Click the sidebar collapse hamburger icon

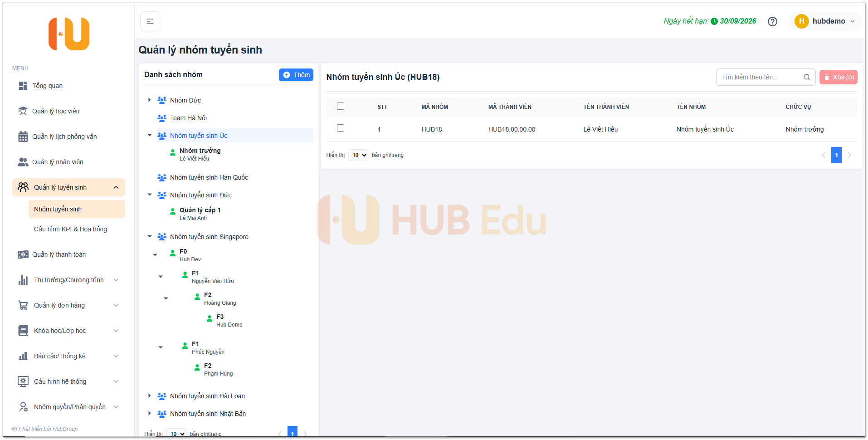click(150, 21)
